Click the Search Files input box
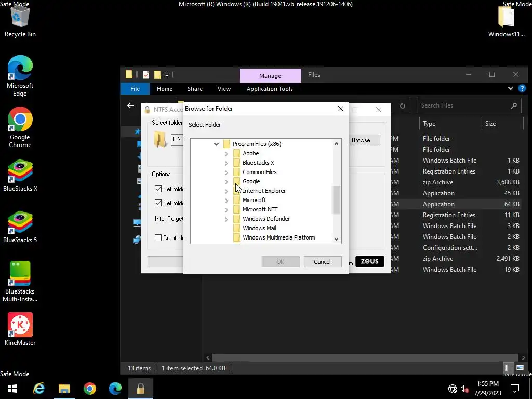 click(469, 105)
